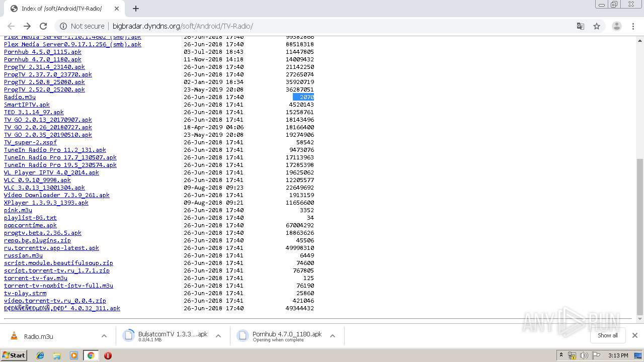Open russian.m3u link
The height and width of the screenshot is (362, 644).
(23, 255)
